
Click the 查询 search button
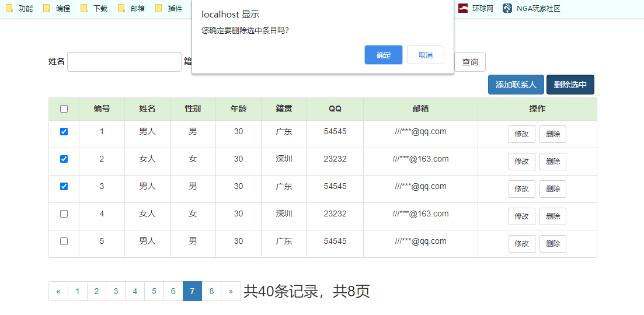coord(470,62)
